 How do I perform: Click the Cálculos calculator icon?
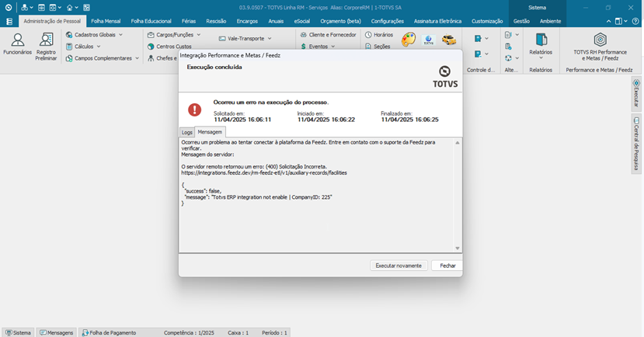point(69,47)
